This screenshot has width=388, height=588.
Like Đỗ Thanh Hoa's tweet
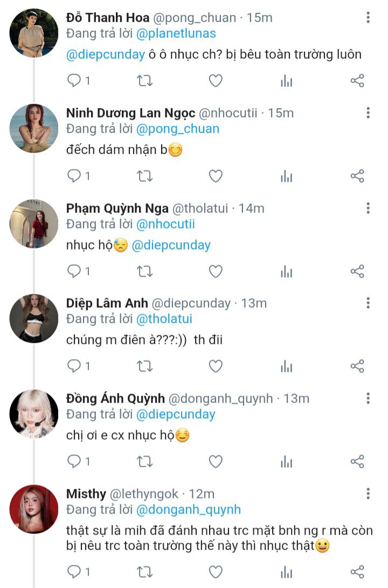216,81
